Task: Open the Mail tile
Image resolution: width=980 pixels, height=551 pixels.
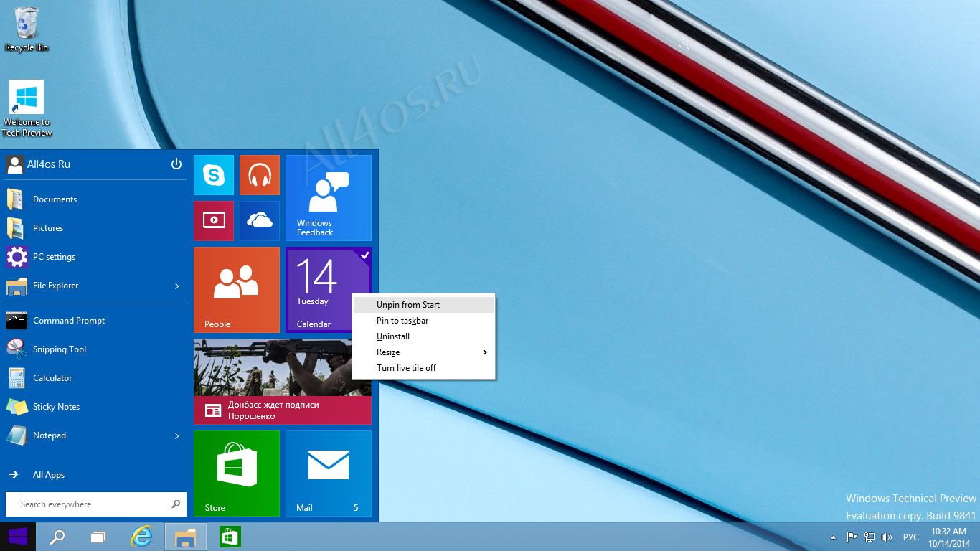Action: click(329, 474)
